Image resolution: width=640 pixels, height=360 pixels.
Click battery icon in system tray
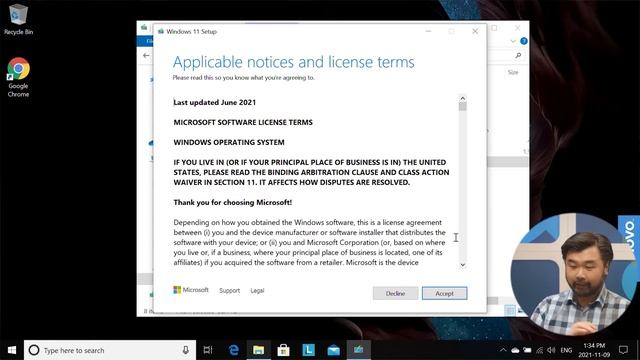click(527, 350)
